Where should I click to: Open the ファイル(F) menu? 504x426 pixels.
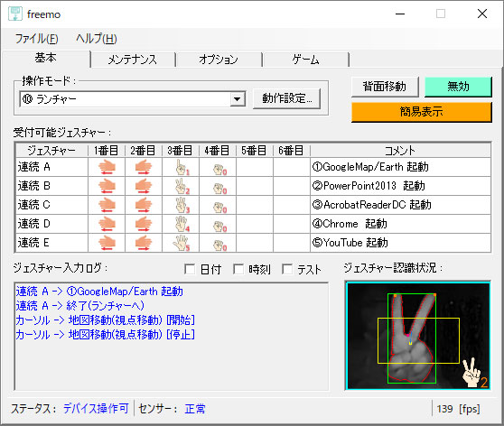point(36,39)
